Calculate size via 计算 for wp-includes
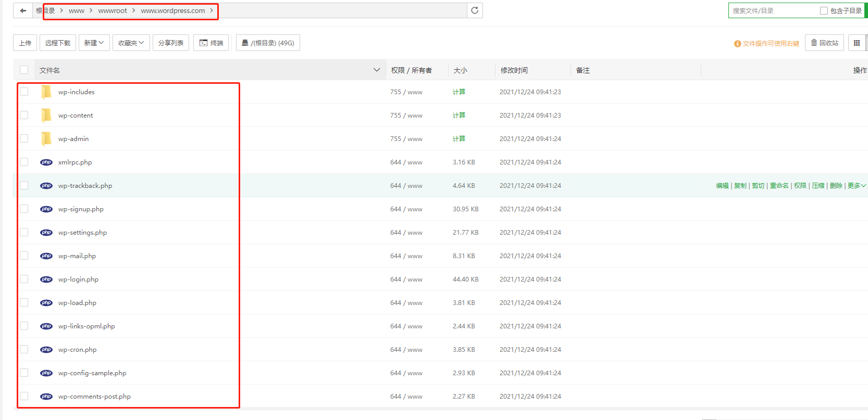 (x=459, y=92)
